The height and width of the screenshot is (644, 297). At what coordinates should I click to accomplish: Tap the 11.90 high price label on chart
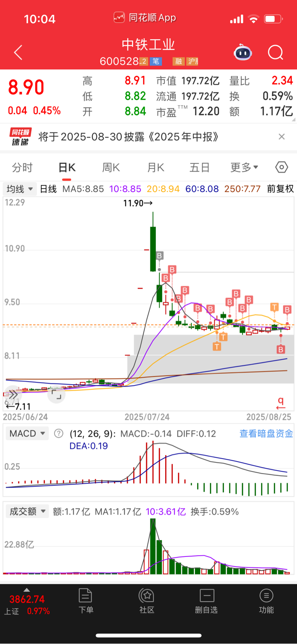click(x=138, y=203)
